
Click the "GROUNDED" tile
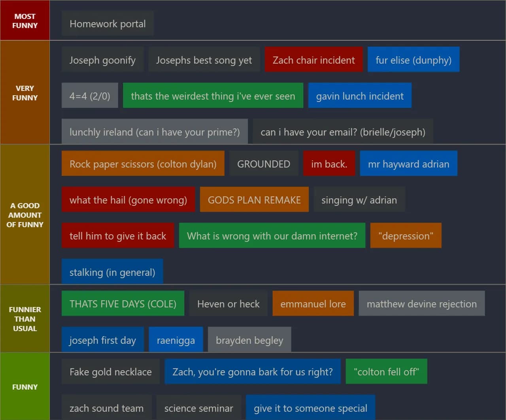(x=263, y=164)
